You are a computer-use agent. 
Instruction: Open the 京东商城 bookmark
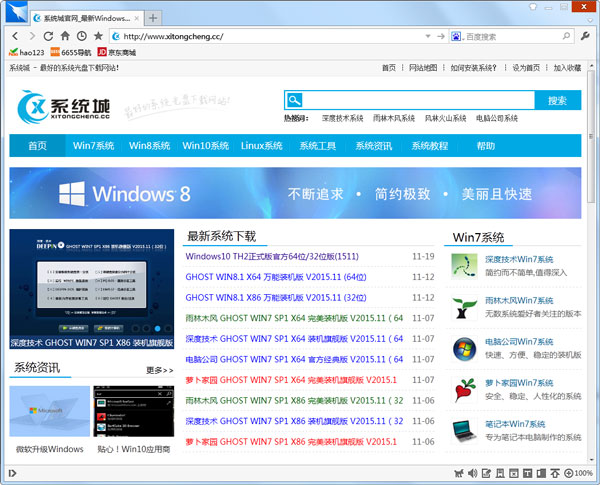[117, 52]
